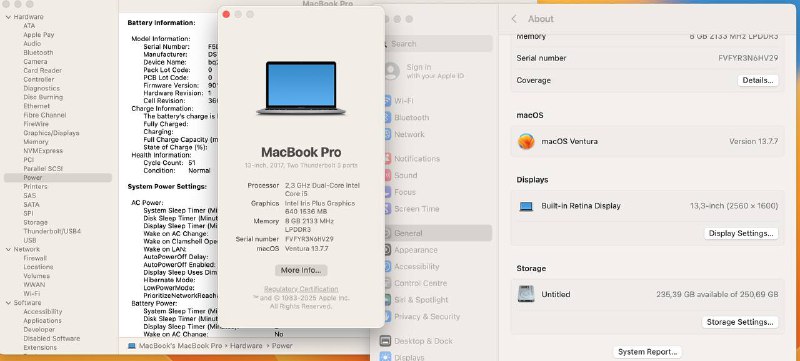Click serial number FVFYR3N6HV29 in About pane
The image size is (800, 361).
[x=748, y=58]
